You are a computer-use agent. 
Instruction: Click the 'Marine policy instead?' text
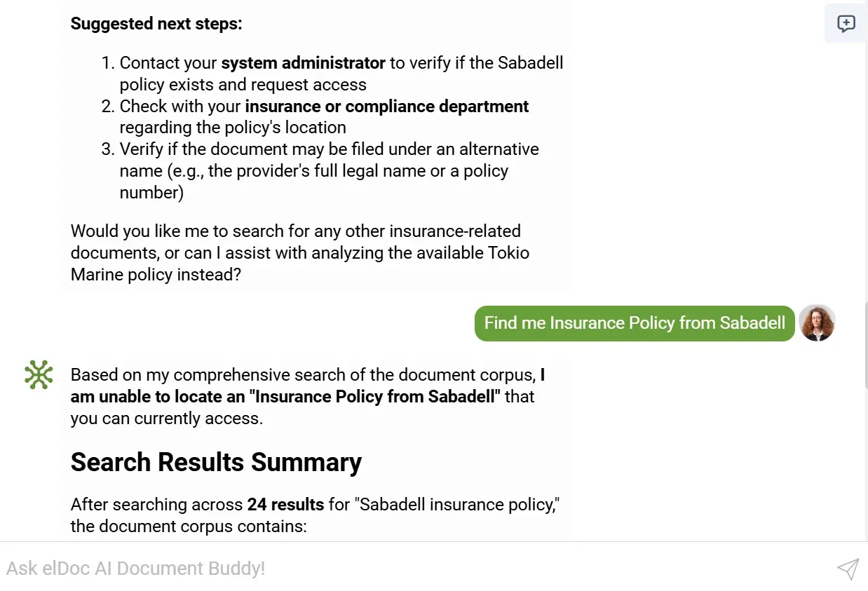click(156, 274)
